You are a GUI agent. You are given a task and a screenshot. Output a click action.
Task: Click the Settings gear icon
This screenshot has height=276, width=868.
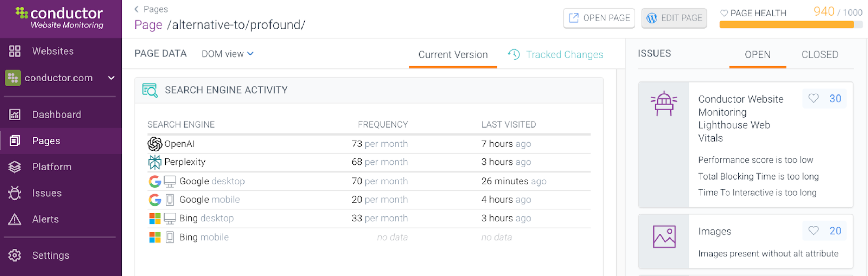[14, 255]
